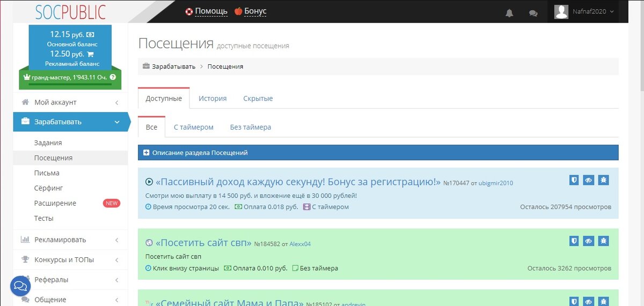Click the globe icon before Посетить сайт свп
This screenshot has height=306, width=644.
(x=149, y=243)
